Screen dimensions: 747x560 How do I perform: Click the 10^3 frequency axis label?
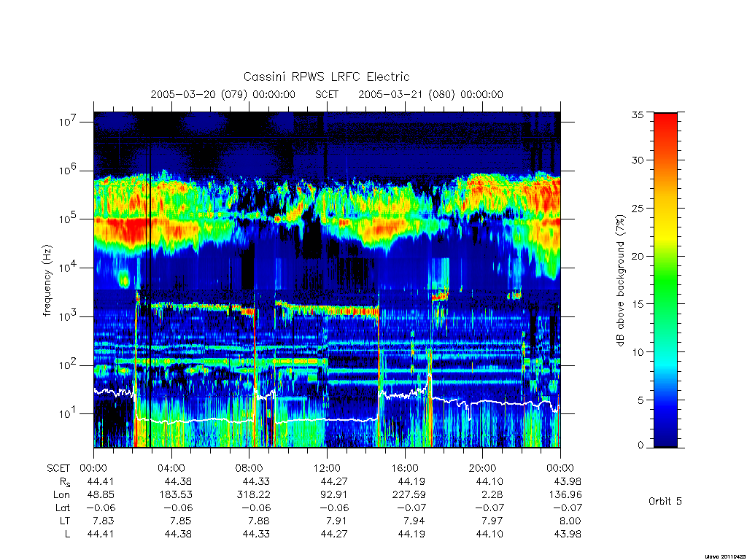point(68,316)
